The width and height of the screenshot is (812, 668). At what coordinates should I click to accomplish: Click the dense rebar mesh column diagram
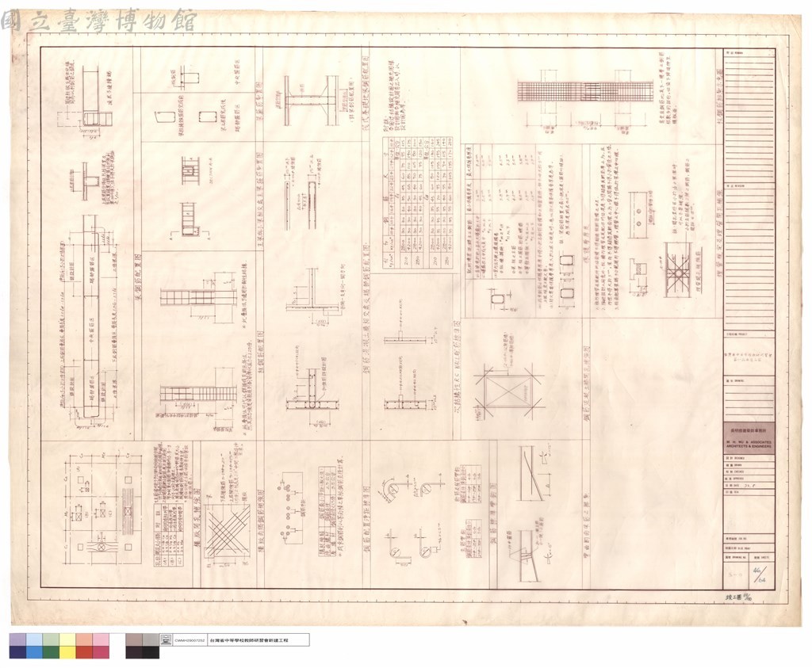tap(583, 92)
